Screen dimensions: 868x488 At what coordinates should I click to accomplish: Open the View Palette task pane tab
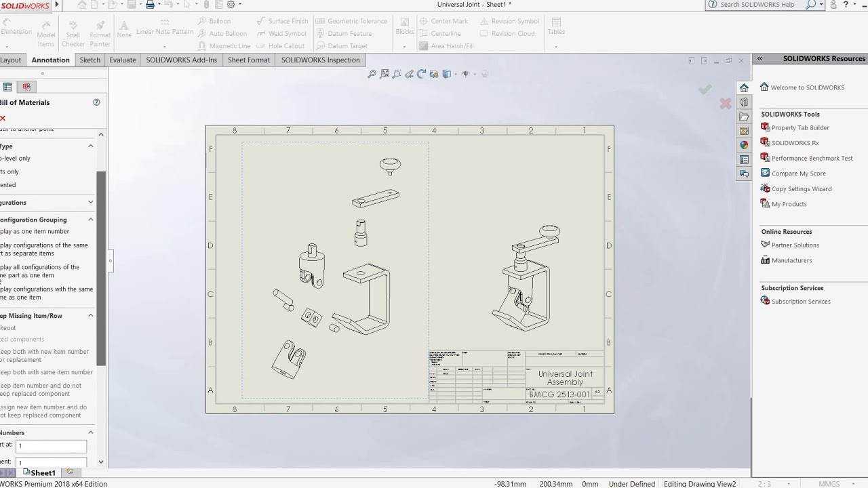[x=744, y=131]
